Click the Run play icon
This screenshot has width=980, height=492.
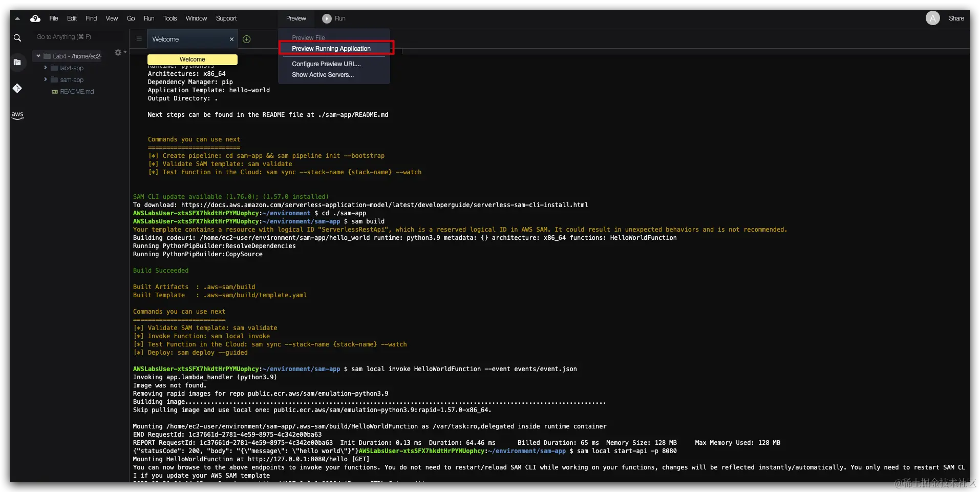click(327, 18)
